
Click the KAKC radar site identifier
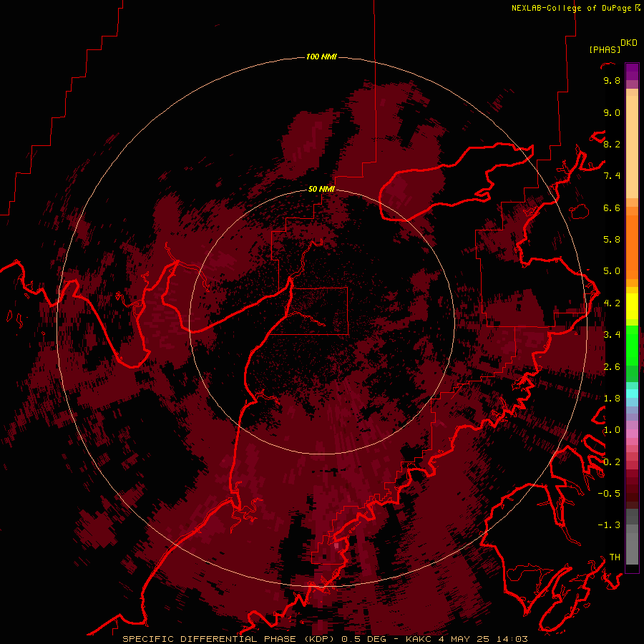click(x=418, y=639)
